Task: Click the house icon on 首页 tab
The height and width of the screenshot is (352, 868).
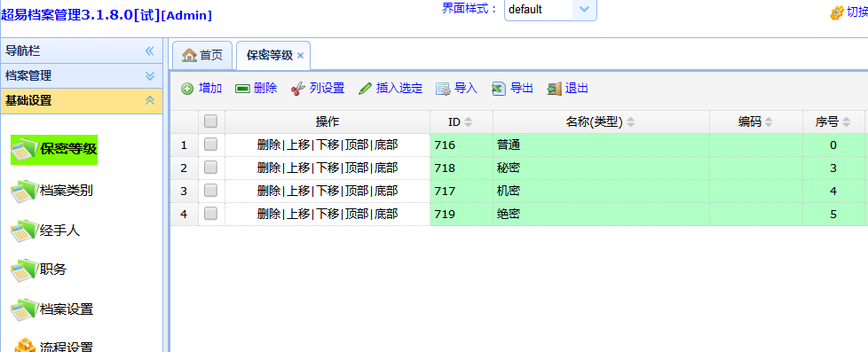Action: coord(189,55)
